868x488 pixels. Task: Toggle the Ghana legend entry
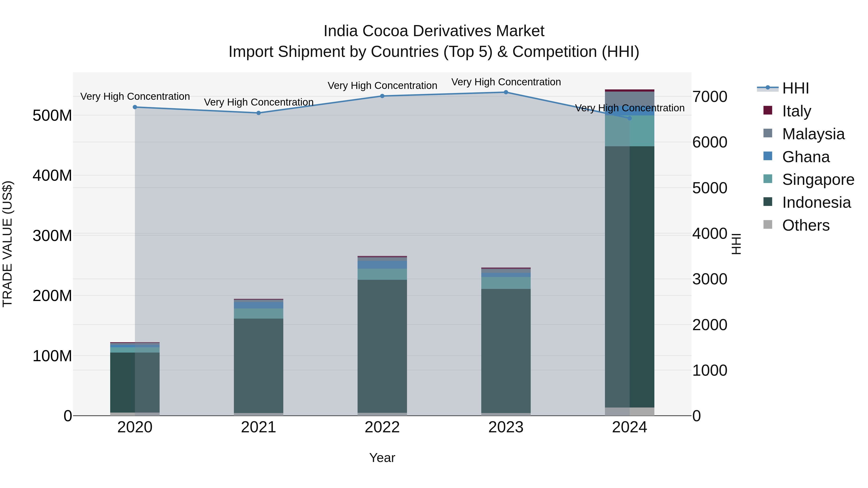[x=796, y=157]
